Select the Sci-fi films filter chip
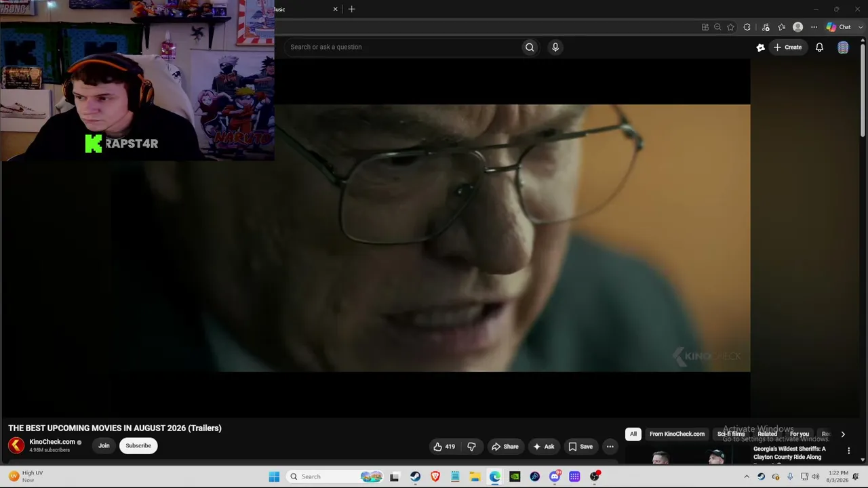Image resolution: width=868 pixels, height=488 pixels. (731, 434)
